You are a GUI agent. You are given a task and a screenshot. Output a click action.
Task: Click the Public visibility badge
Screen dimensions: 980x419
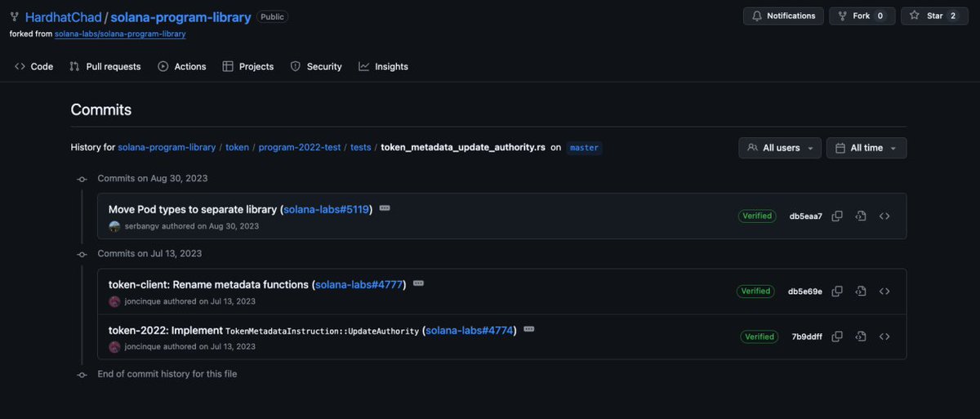click(272, 17)
